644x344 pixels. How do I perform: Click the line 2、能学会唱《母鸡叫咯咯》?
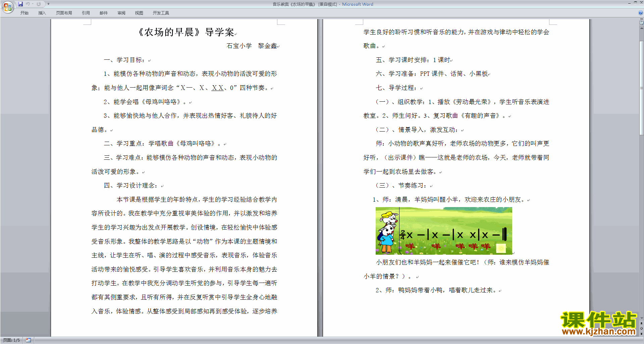[145, 102]
